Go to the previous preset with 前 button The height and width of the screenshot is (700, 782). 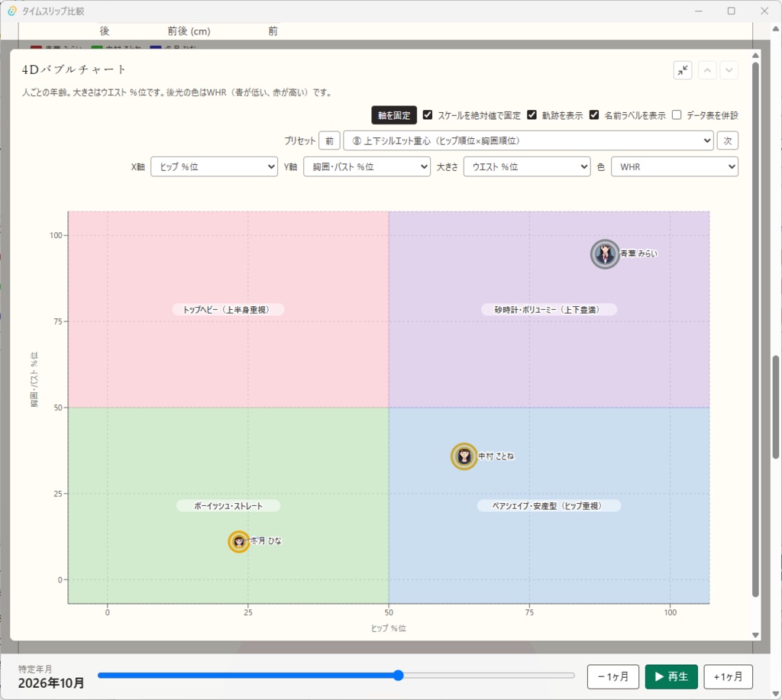pyautogui.click(x=329, y=140)
